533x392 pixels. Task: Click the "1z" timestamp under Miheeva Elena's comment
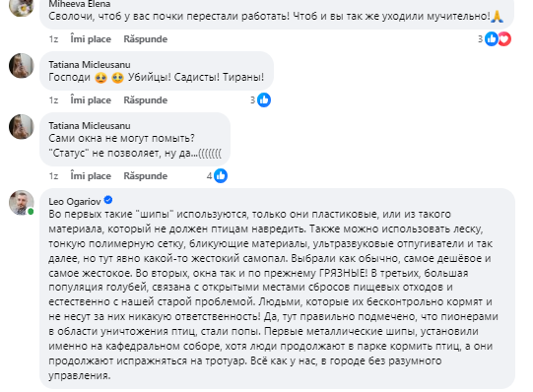[53, 39]
